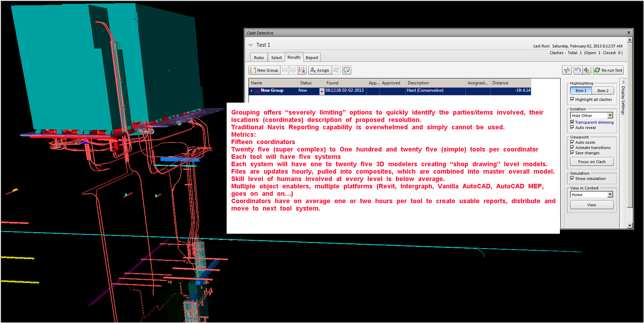Open the Home view in context dropdown
Viewport: 644px width, 323px height.
point(610,195)
